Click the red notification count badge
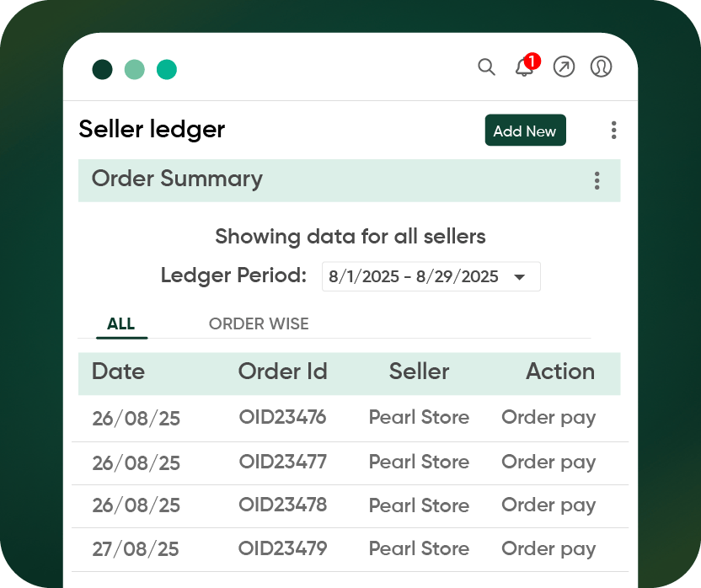Image resolution: width=701 pixels, height=588 pixels. pyautogui.click(x=532, y=61)
